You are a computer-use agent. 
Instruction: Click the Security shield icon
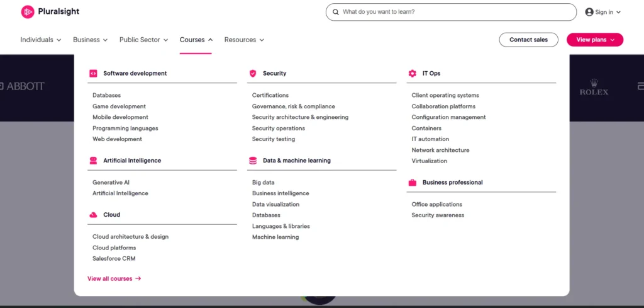pos(253,74)
